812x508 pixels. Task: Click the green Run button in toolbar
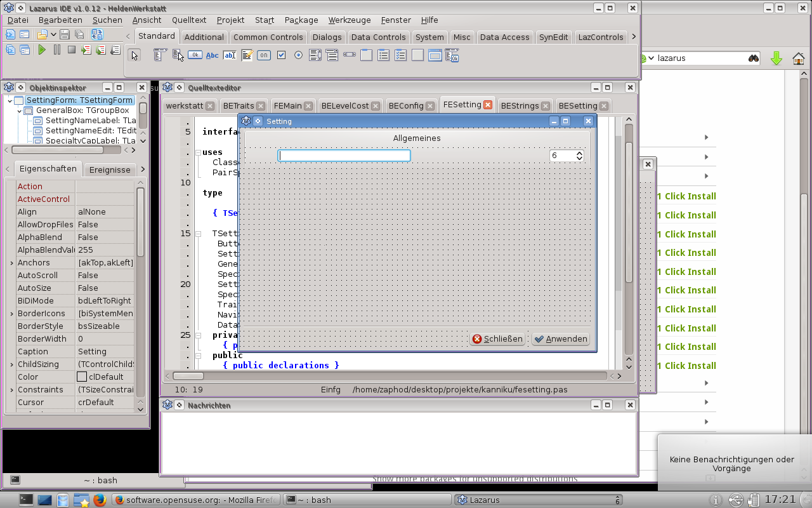coord(42,50)
